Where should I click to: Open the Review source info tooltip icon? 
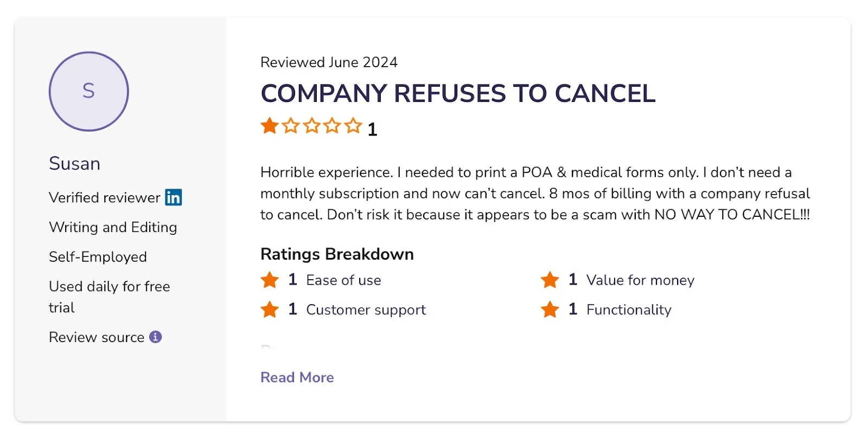[156, 337]
